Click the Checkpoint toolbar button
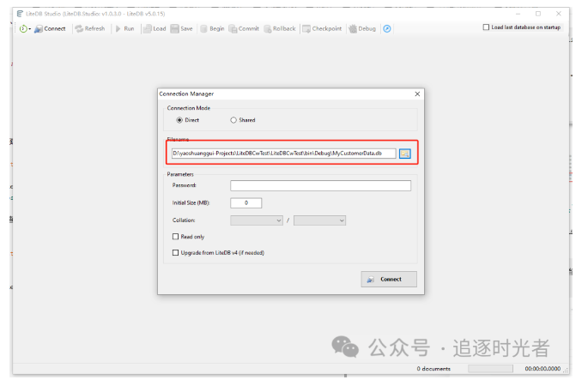Screen dimensions: 588x386 click(x=322, y=28)
